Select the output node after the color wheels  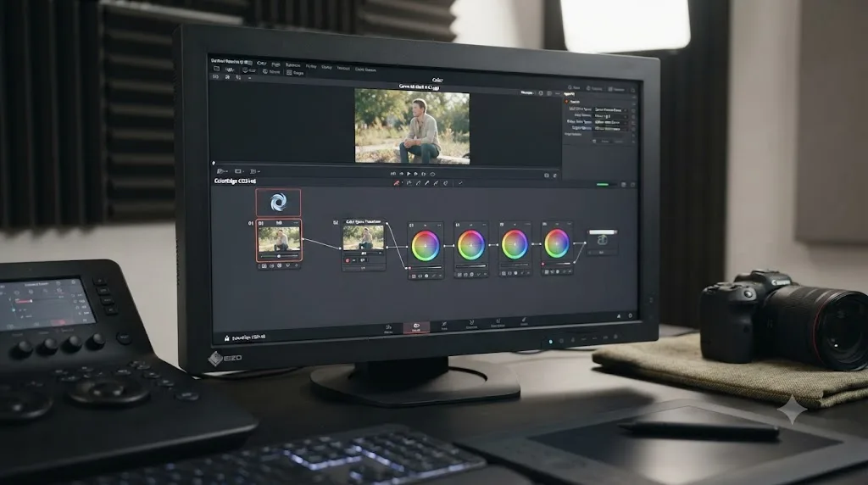coord(603,241)
